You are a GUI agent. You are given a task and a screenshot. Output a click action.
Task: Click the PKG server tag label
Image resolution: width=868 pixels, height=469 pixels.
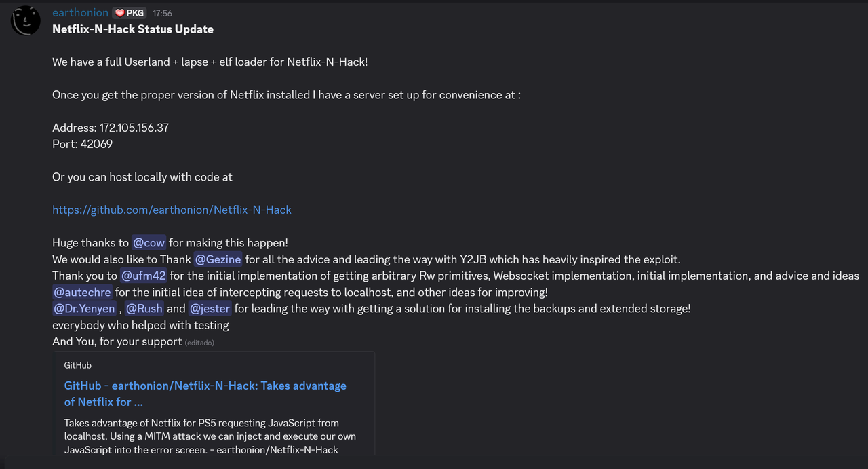point(135,13)
